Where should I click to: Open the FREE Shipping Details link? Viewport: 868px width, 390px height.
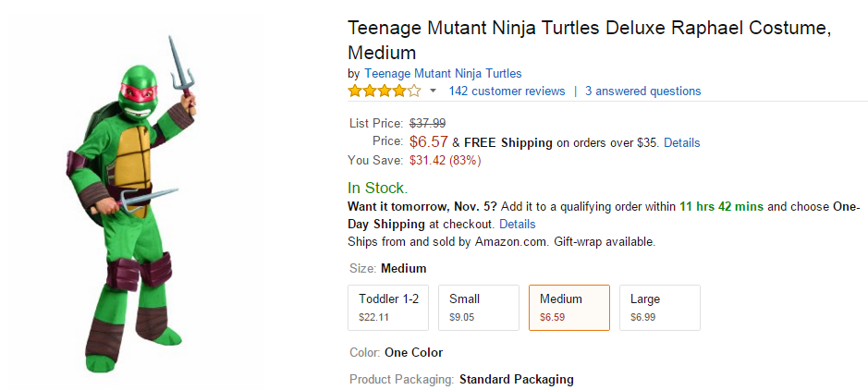point(681,142)
